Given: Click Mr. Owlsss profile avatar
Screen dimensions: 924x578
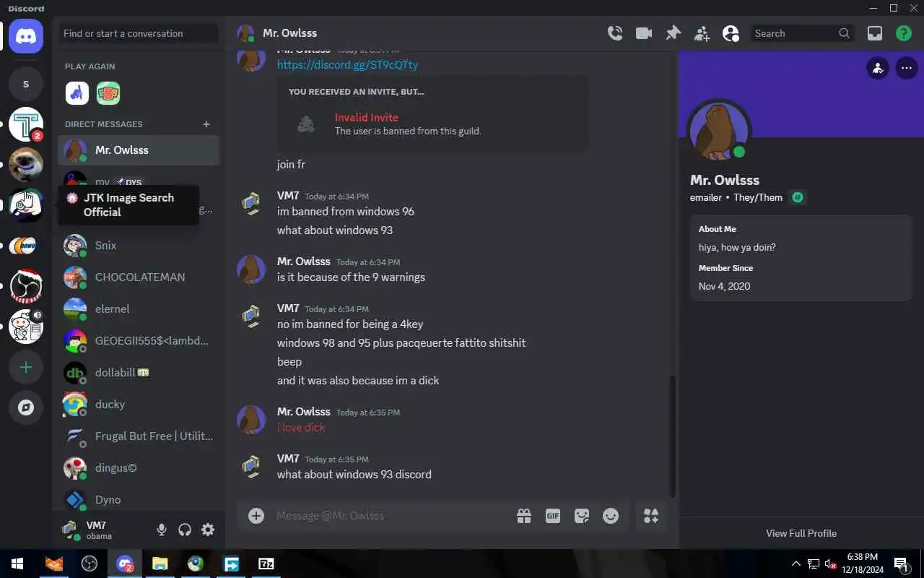Looking at the screenshot, I should coord(718,131).
